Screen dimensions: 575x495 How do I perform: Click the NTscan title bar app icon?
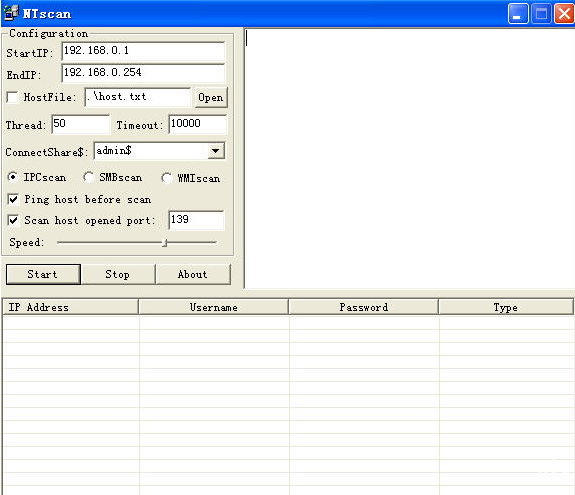(x=11, y=12)
